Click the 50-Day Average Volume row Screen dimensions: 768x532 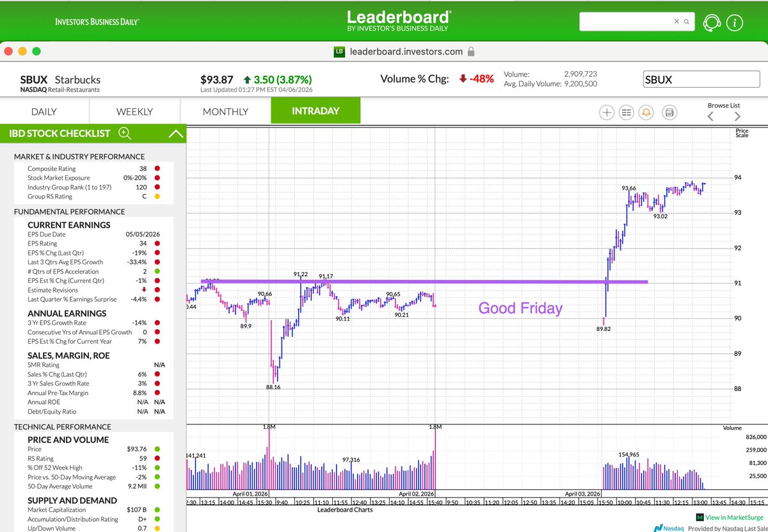(93, 487)
